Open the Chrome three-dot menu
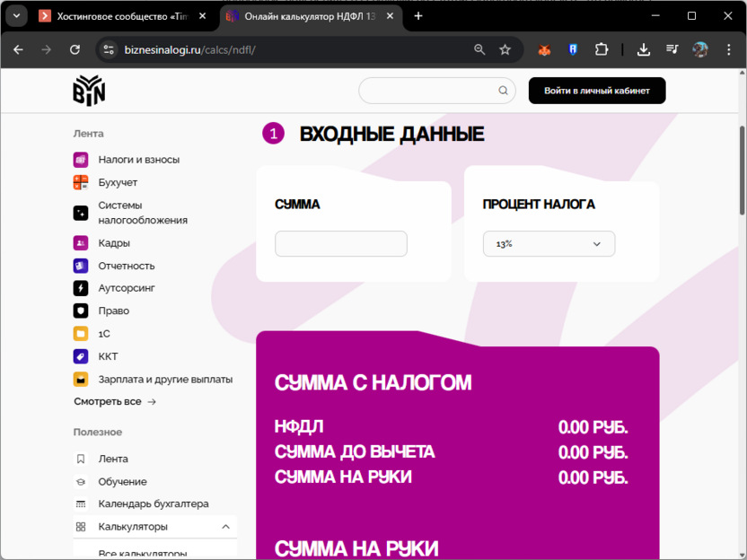This screenshot has width=747, height=560. [731, 49]
